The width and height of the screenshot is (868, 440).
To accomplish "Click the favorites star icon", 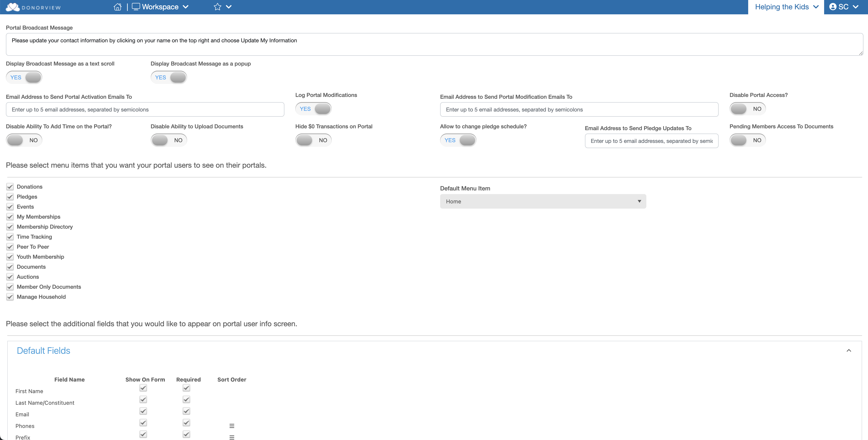I will [217, 7].
